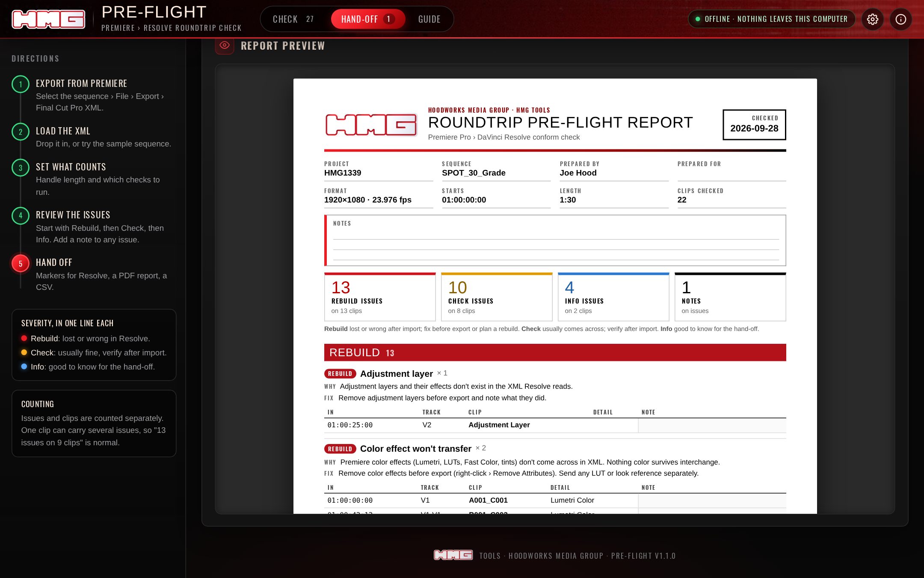This screenshot has height=578, width=924.
Task: Select step 2 circle, Load the XML
Action: [x=21, y=132]
